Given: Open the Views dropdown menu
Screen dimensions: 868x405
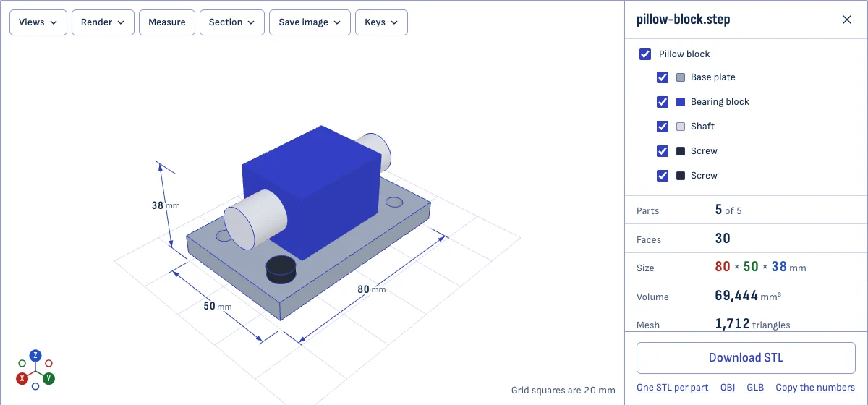Looking at the screenshot, I should click(x=38, y=22).
